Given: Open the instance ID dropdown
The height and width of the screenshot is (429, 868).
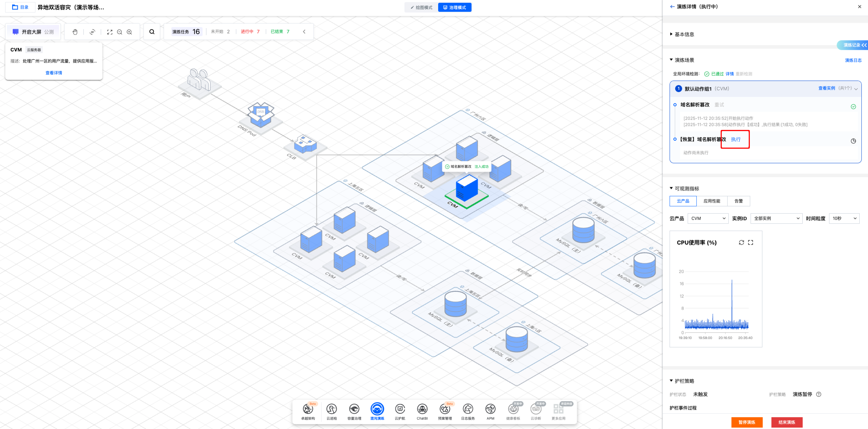Looking at the screenshot, I should click(x=776, y=218).
